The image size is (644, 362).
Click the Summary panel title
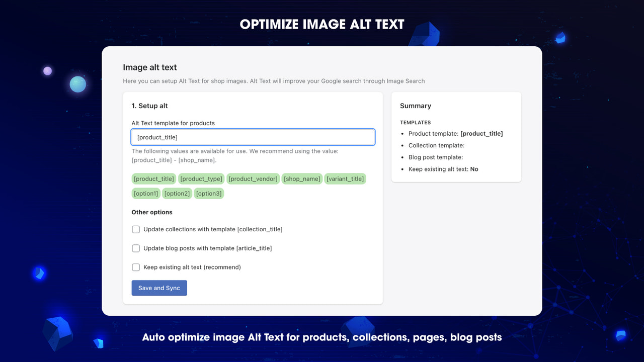click(x=416, y=106)
